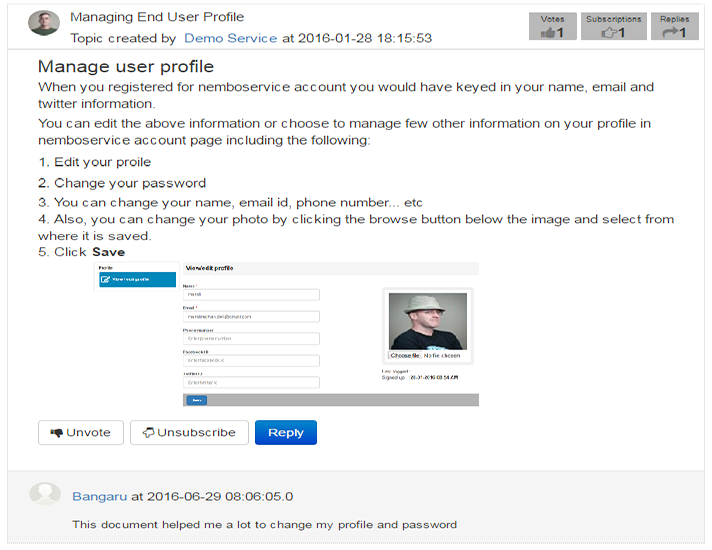Click the Votes thumbs-up counter icon
Image resolution: width=712 pixels, height=550 pixels.
point(548,33)
